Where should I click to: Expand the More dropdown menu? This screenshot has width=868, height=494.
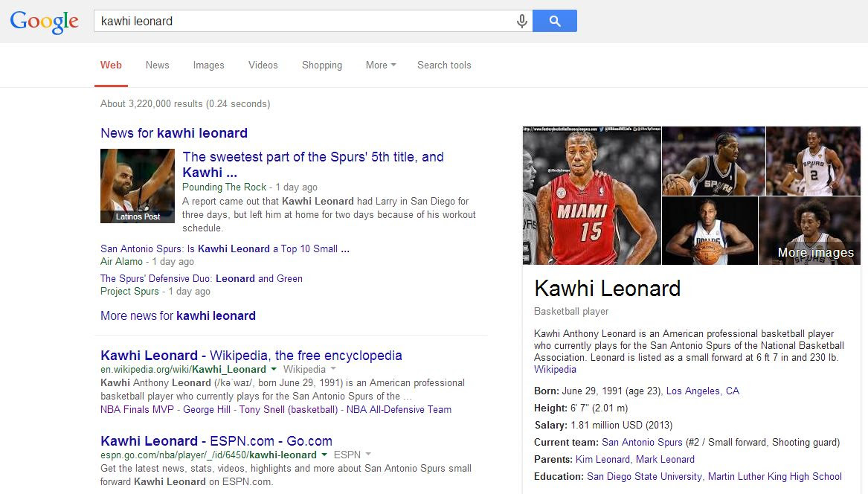pyautogui.click(x=381, y=65)
